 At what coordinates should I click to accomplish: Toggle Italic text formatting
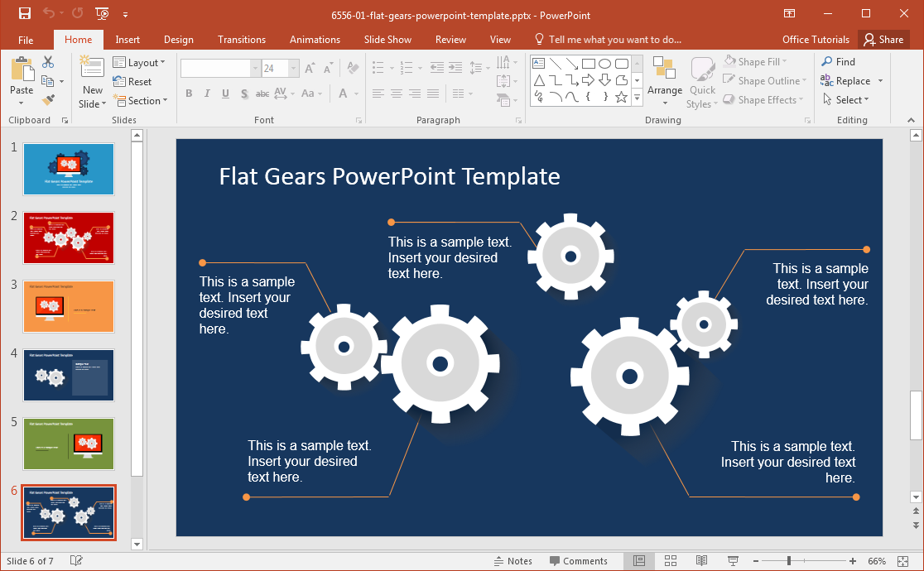click(207, 94)
